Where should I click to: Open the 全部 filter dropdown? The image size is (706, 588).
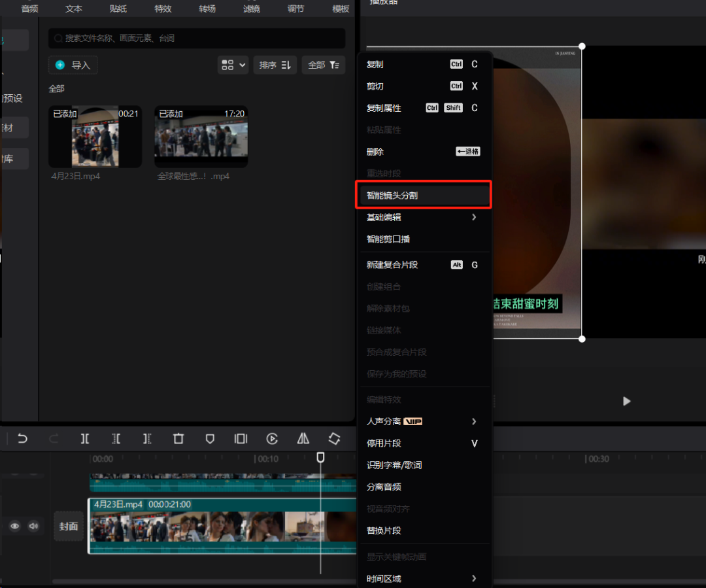pos(324,65)
